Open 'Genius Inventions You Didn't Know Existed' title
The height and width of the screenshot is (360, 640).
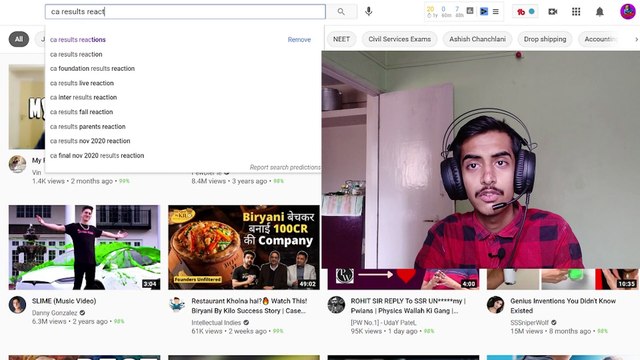point(563,306)
